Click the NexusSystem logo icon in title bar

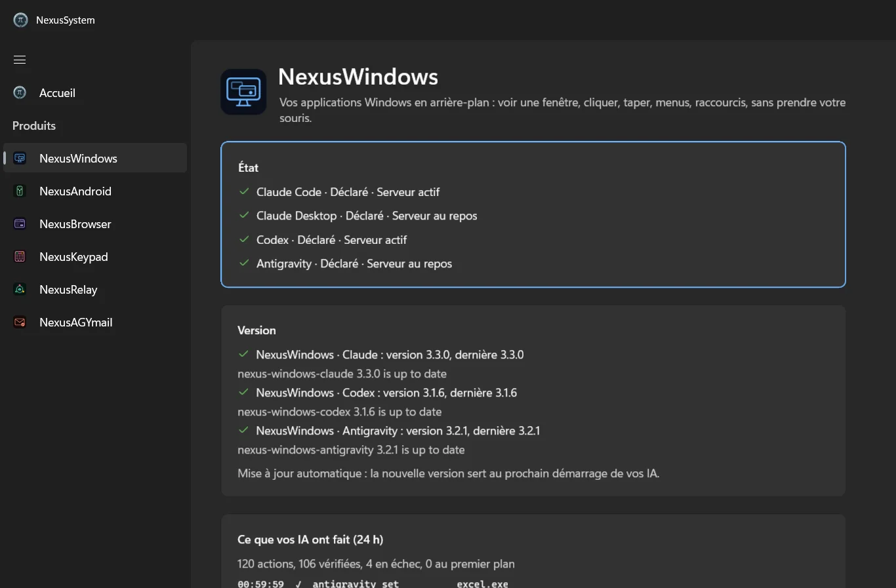click(x=20, y=20)
